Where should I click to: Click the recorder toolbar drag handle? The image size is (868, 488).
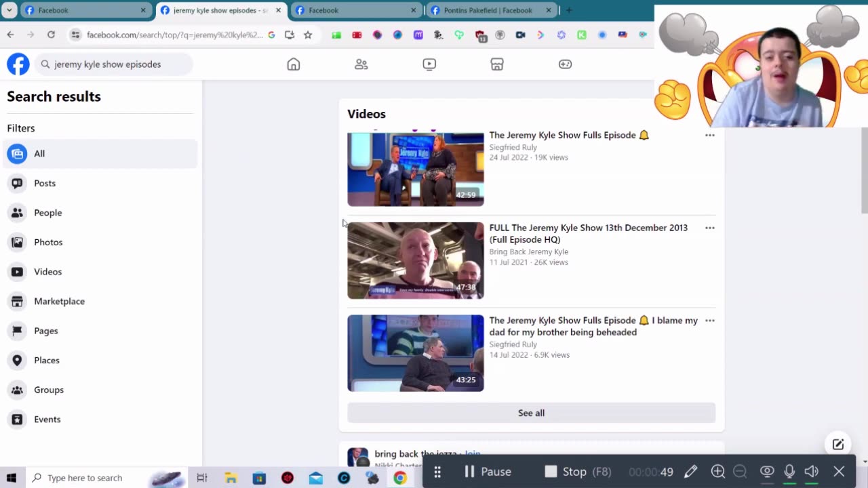[437, 472]
